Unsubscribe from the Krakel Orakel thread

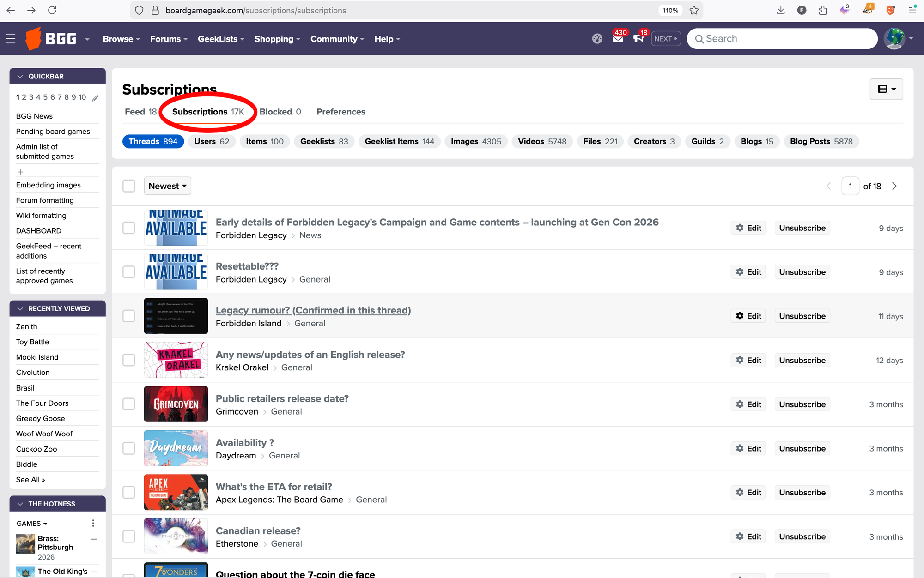pyautogui.click(x=802, y=360)
